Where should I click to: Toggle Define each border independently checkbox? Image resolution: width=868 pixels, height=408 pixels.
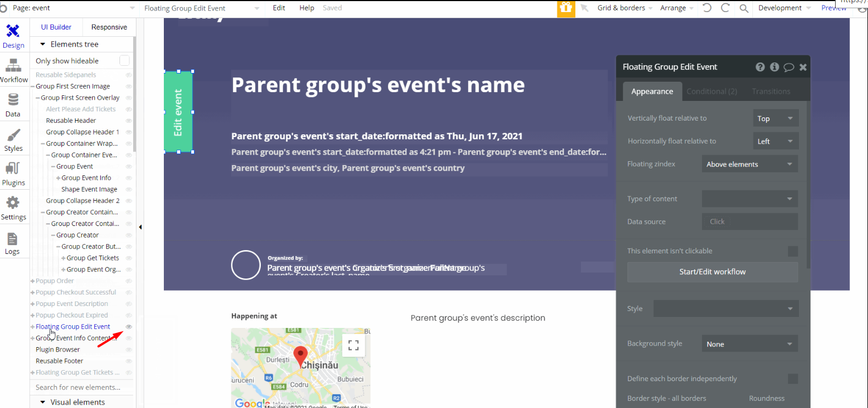tap(792, 379)
